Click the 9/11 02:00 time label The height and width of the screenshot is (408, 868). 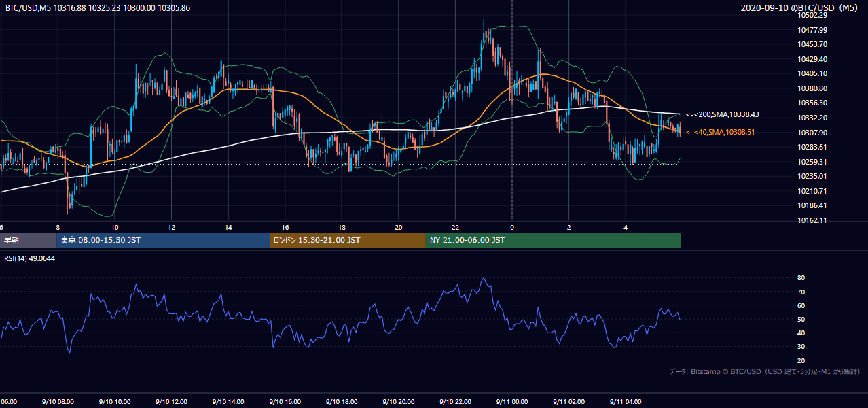click(568, 402)
